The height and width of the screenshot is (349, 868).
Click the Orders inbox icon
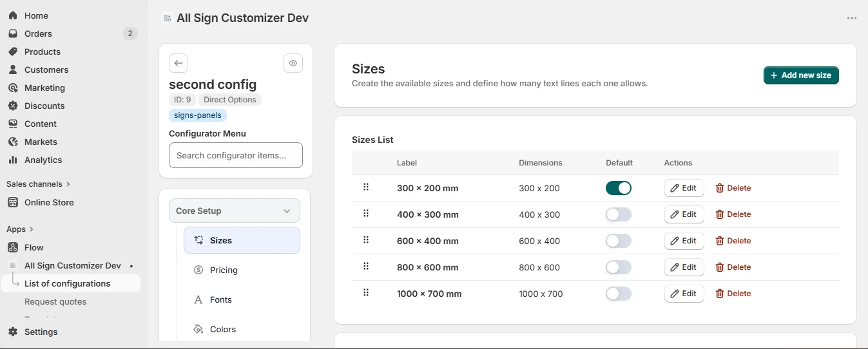click(13, 33)
